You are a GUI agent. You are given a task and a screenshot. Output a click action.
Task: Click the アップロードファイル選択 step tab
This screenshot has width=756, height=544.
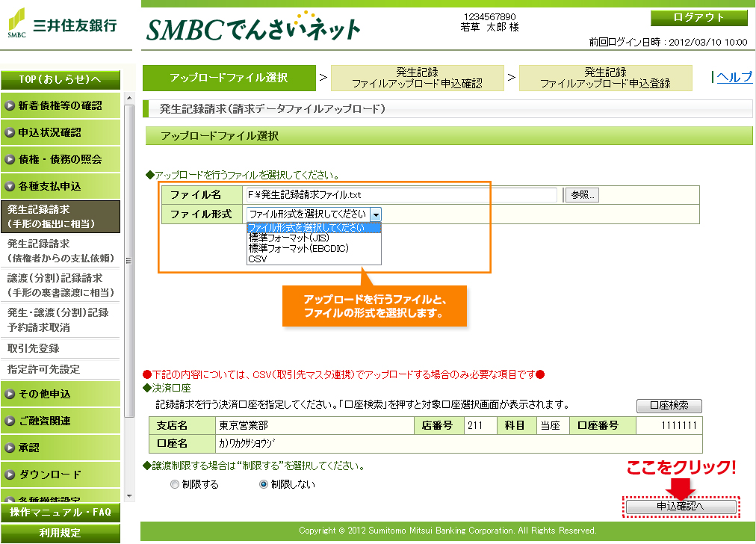coord(229,78)
